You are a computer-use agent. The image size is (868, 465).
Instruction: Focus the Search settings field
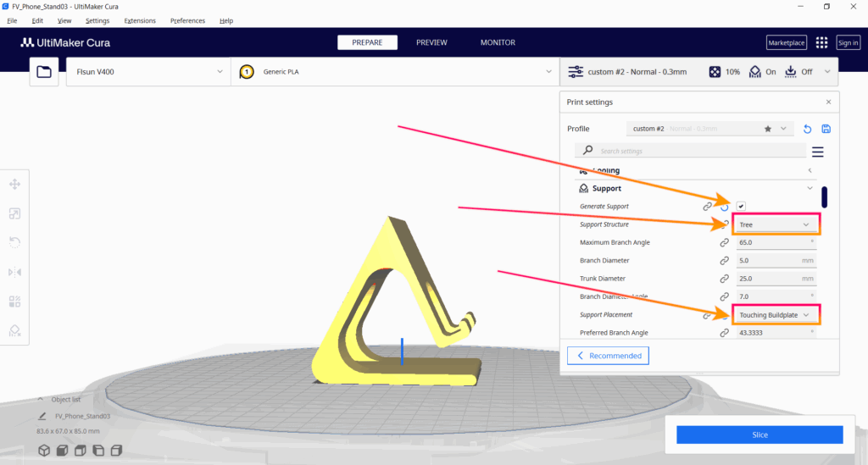[691, 151]
